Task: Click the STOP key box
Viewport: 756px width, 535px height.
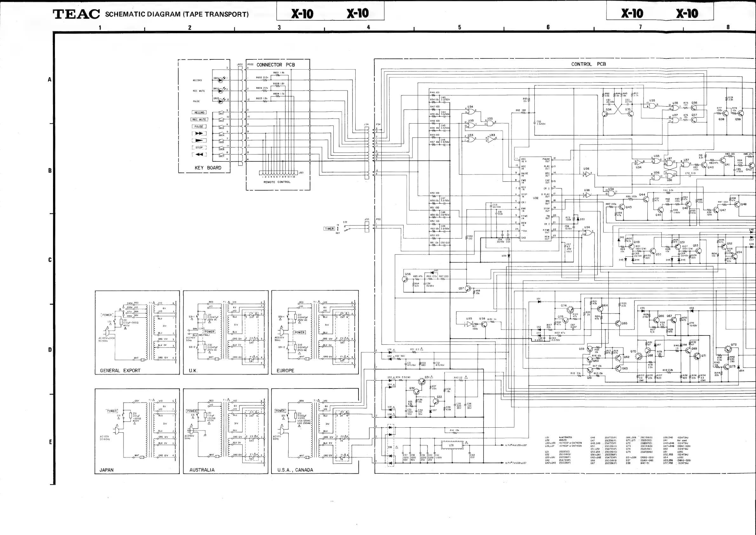Action: (199, 148)
